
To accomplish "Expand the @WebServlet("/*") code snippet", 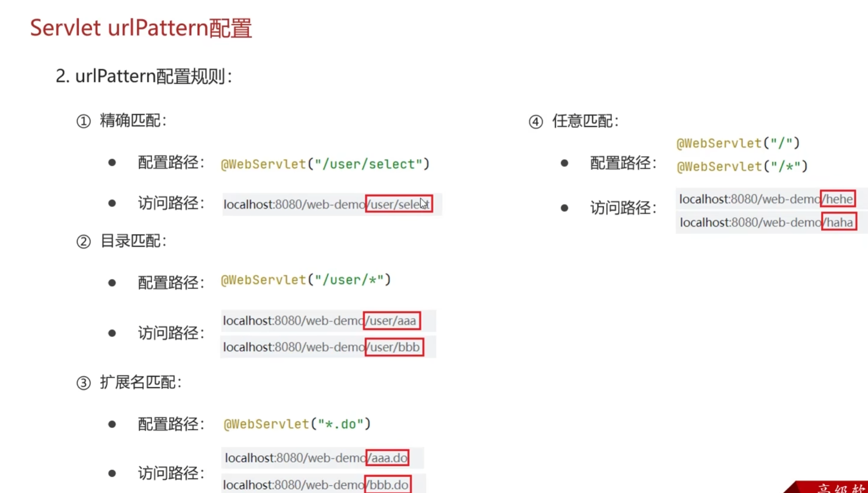I will [x=741, y=166].
